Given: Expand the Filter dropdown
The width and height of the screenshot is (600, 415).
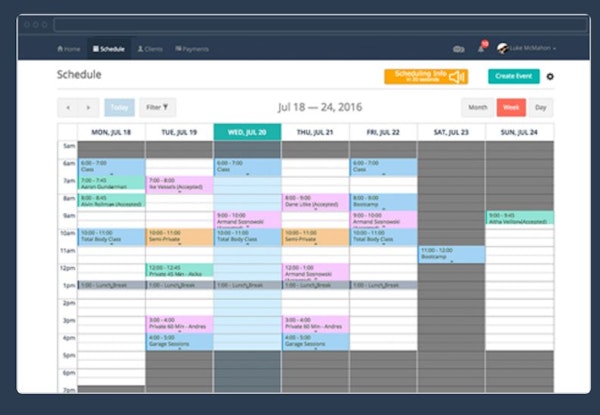Looking at the screenshot, I should pos(157,107).
